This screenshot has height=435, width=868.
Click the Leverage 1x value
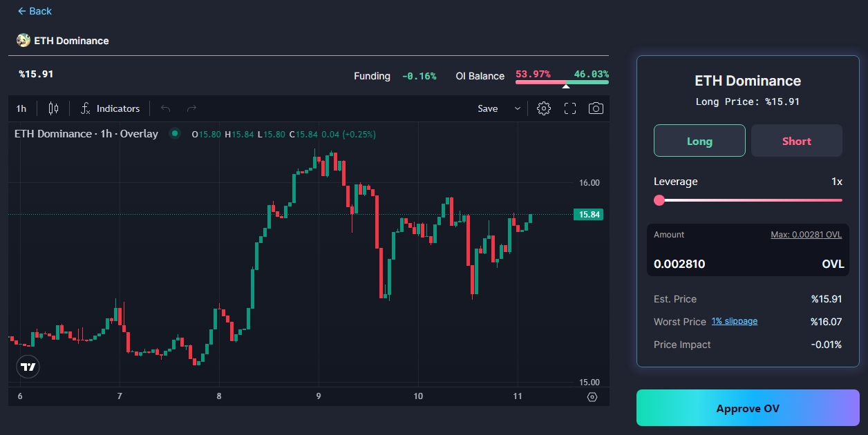[x=837, y=182]
